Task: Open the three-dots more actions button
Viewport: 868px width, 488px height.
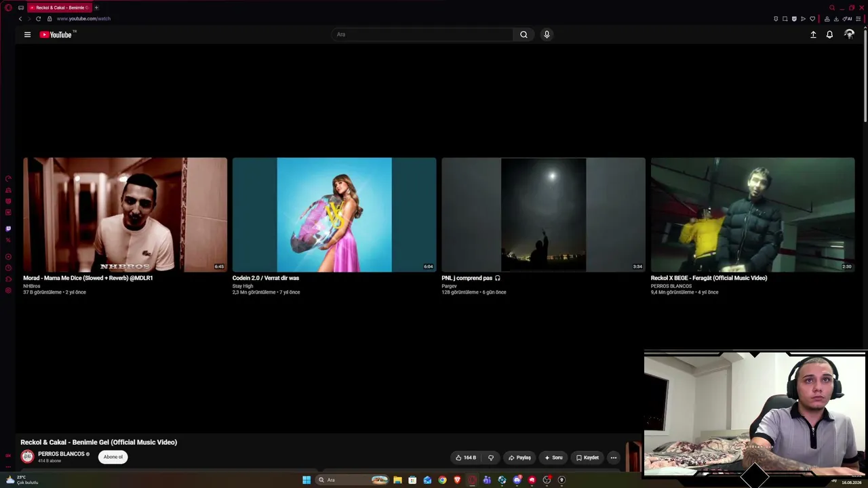Action: (614, 457)
